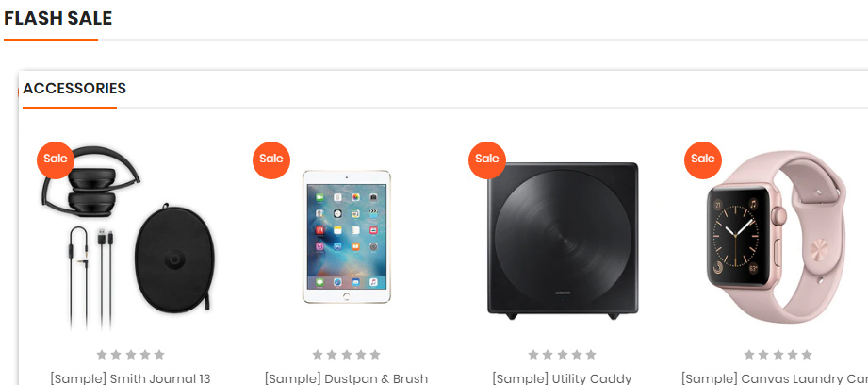
Task: Click the Sale badge on headphones product
Action: (x=56, y=159)
